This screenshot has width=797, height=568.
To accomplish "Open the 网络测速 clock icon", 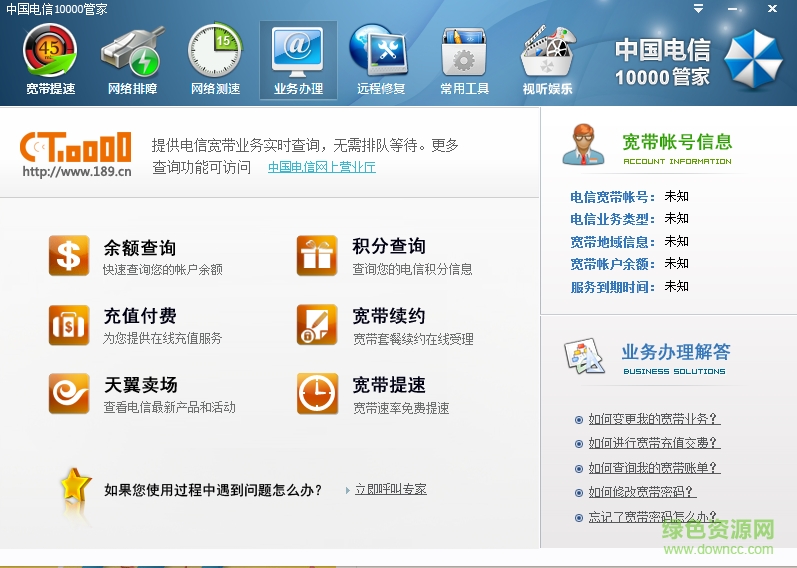I will (x=215, y=50).
